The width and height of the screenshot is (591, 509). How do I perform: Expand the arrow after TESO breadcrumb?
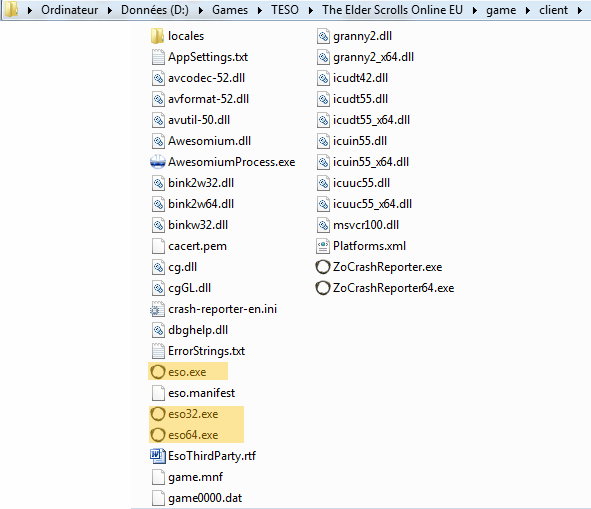[x=311, y=10]
